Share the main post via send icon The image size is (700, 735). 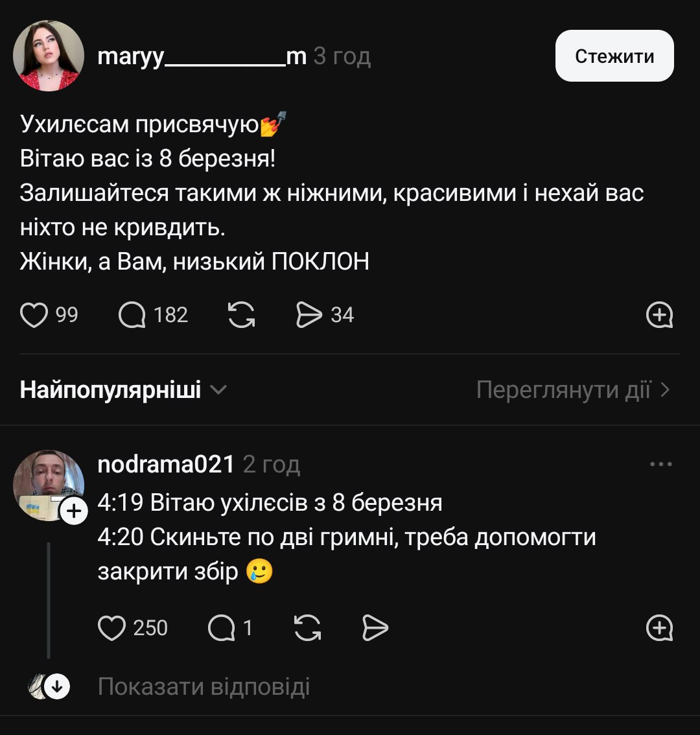pyautogui.click(x=309, y=315)
